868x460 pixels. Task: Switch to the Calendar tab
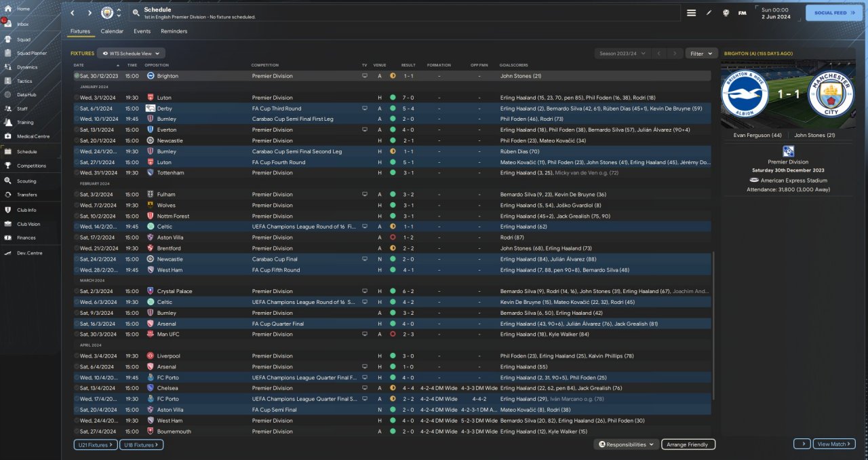click(112, 31)
